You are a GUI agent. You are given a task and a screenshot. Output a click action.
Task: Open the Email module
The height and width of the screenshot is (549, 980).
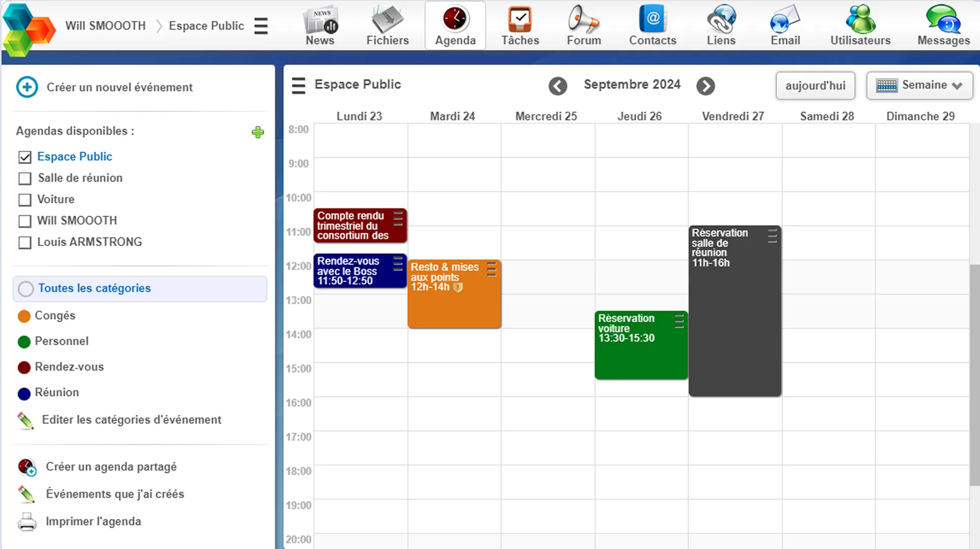click(x=785, y=25)
